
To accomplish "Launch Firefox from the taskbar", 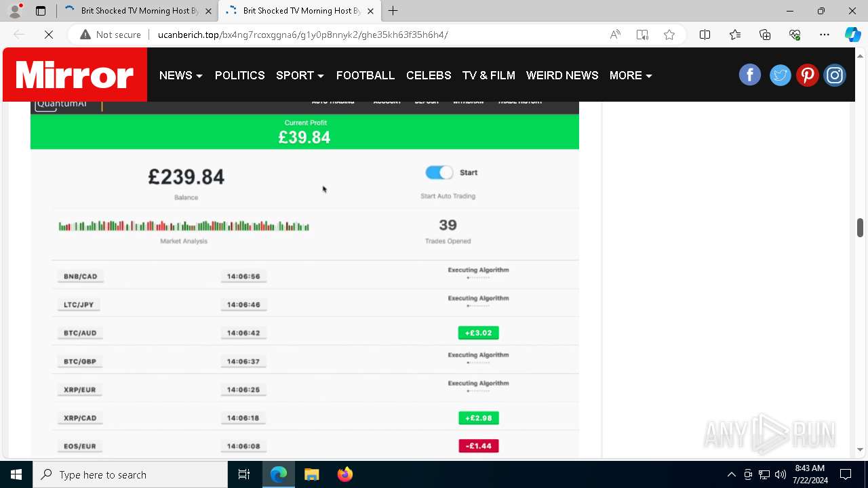I will pyautogui.click(x=344, y=474).
